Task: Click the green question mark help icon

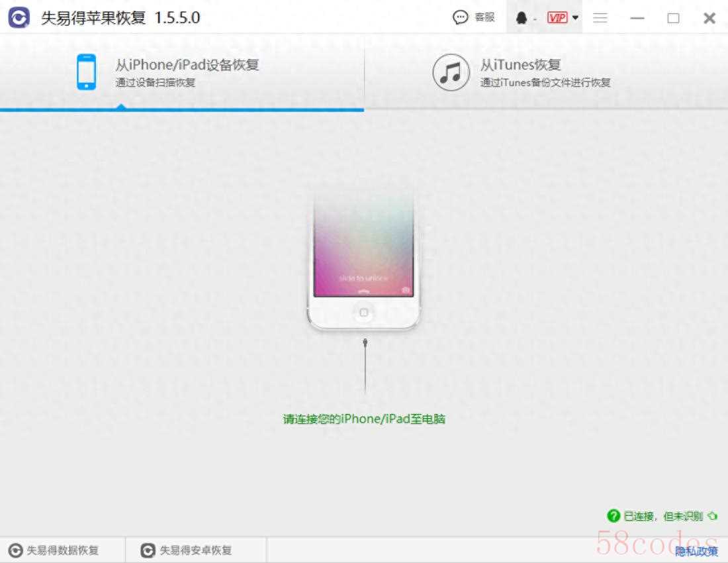Action: (x=614, y=516)
